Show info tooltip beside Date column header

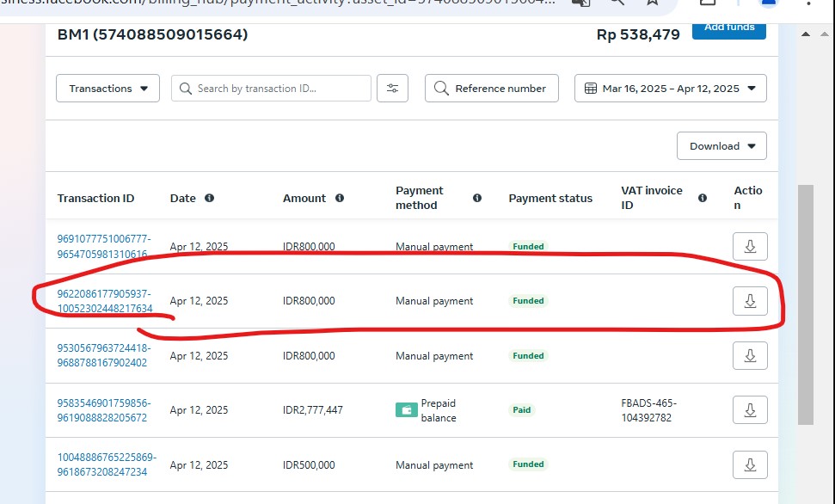209,198
